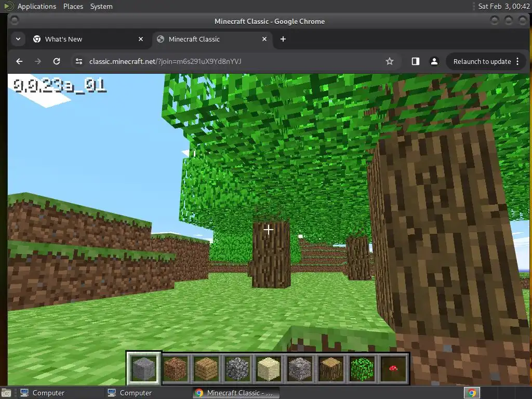The height and width of the screenshot is (399, 532).
Task: Open Chrome side panel
Action: 415,61
